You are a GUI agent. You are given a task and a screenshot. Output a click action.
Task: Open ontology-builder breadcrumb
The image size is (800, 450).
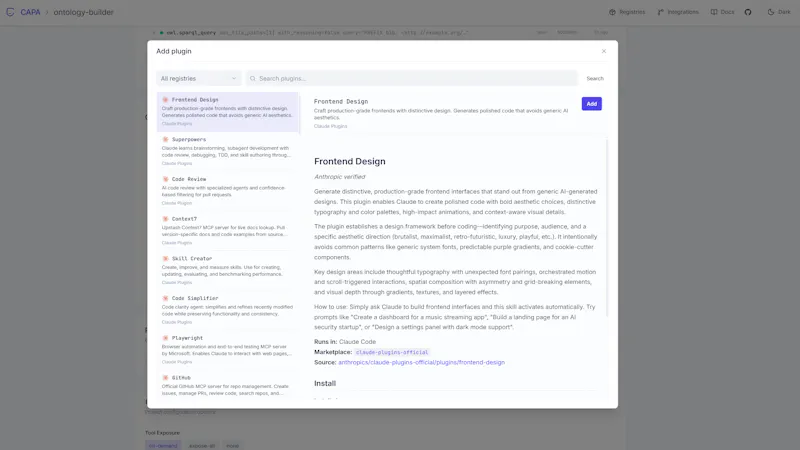[x=84, y=12]
